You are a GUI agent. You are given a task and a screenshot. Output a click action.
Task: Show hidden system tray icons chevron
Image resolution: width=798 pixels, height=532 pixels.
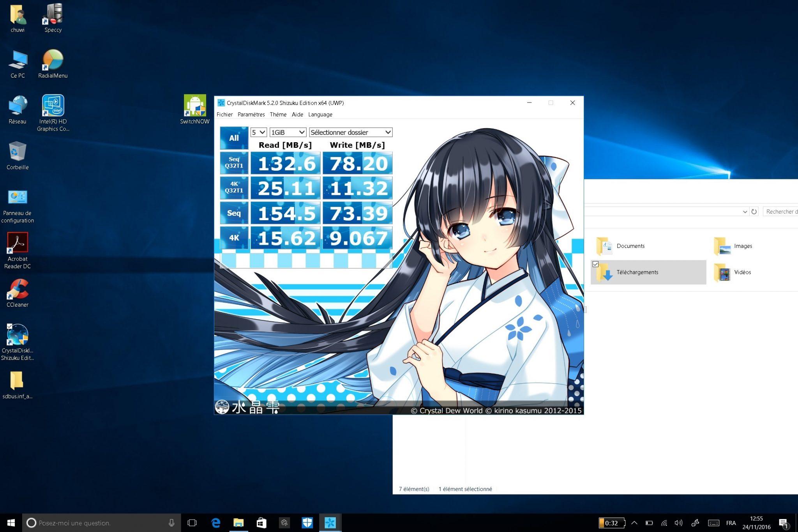coord(634,523)
